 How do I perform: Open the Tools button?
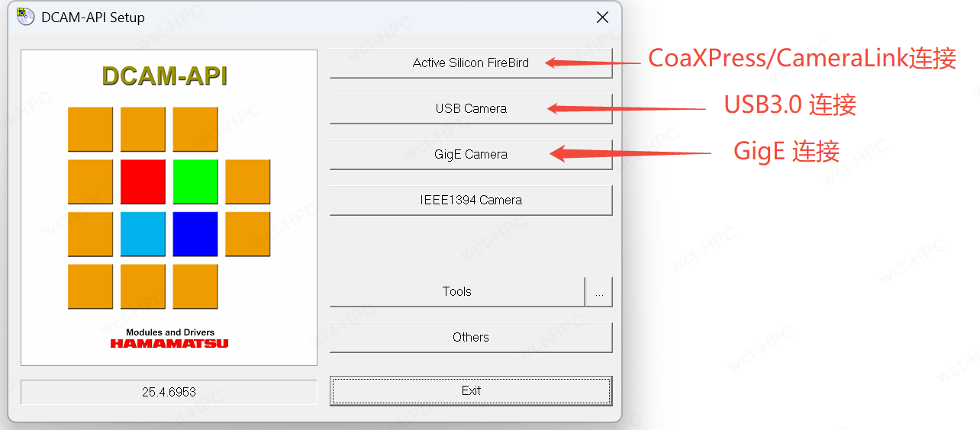456,292
